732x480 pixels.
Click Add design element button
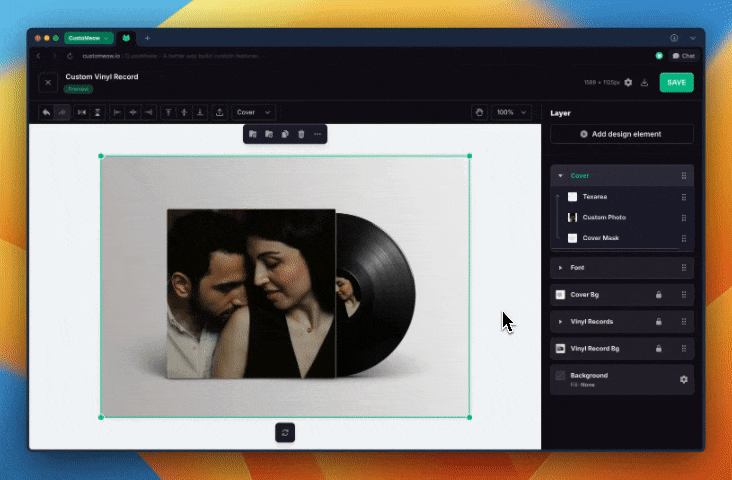tap(622, 134)
